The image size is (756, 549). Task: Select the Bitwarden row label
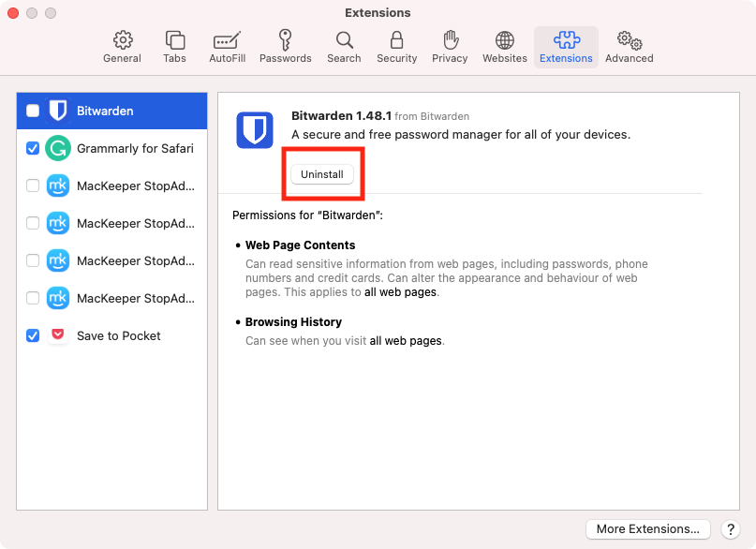[x=105, y=111]
